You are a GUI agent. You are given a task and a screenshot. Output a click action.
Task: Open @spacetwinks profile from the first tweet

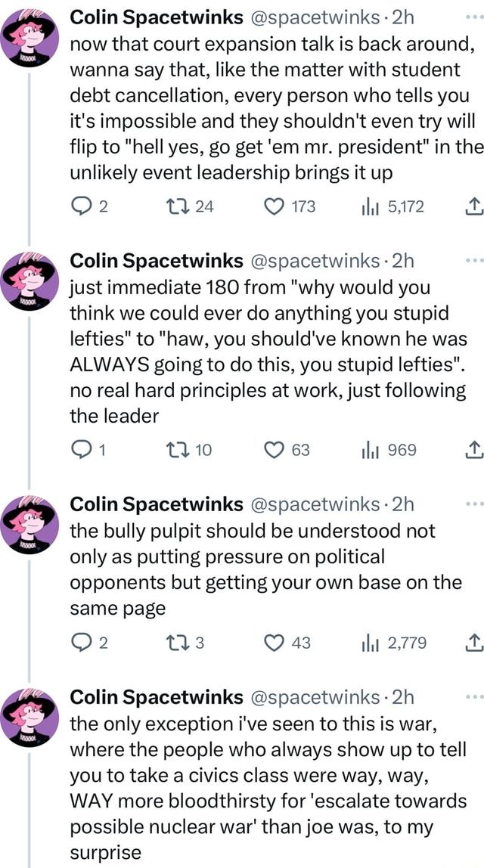pyautogui.click(x=315, y=17)
